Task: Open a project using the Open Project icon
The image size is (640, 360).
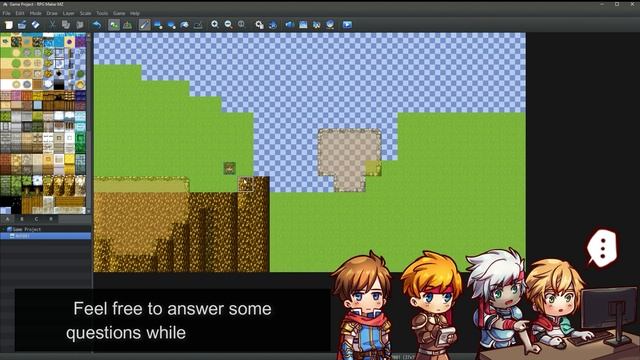Action: point(22,25)
